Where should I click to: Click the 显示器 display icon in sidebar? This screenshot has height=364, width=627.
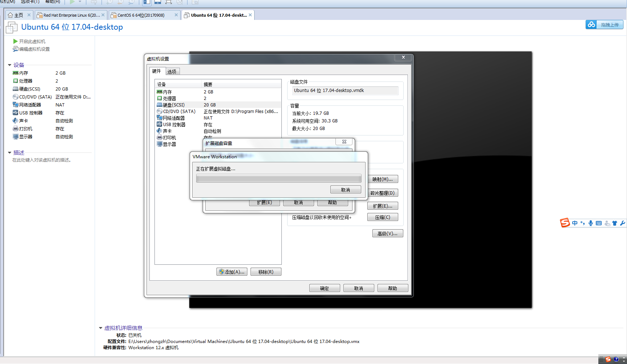coord(16,137)
